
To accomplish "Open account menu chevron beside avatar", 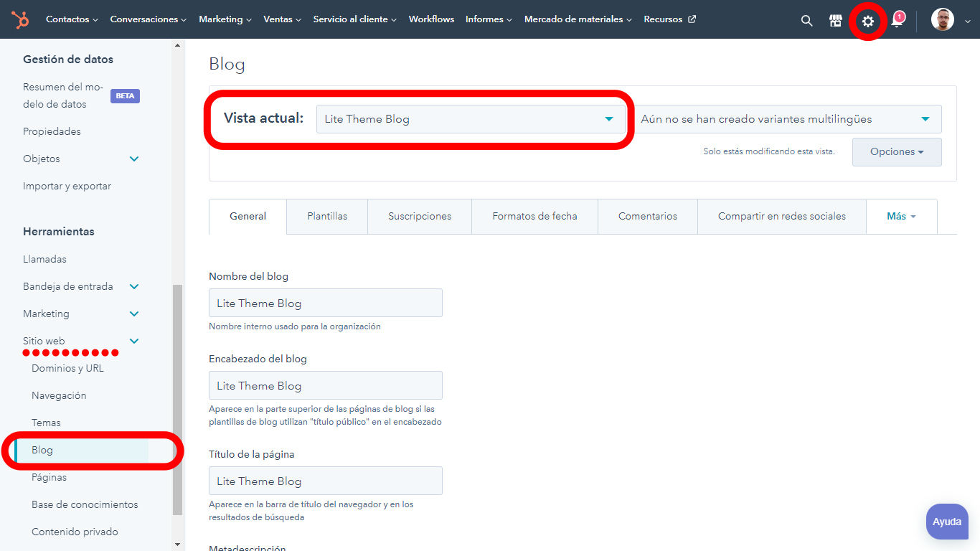I will tap(967, 22).
